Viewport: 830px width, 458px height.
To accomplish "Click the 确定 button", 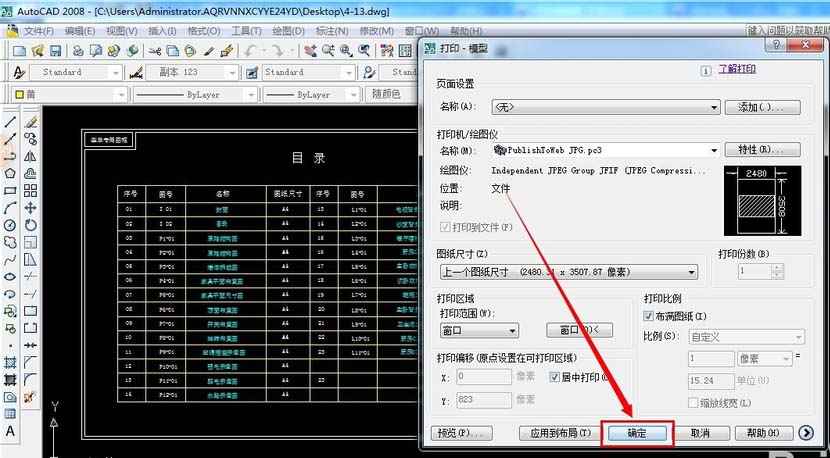I will 637,433.
